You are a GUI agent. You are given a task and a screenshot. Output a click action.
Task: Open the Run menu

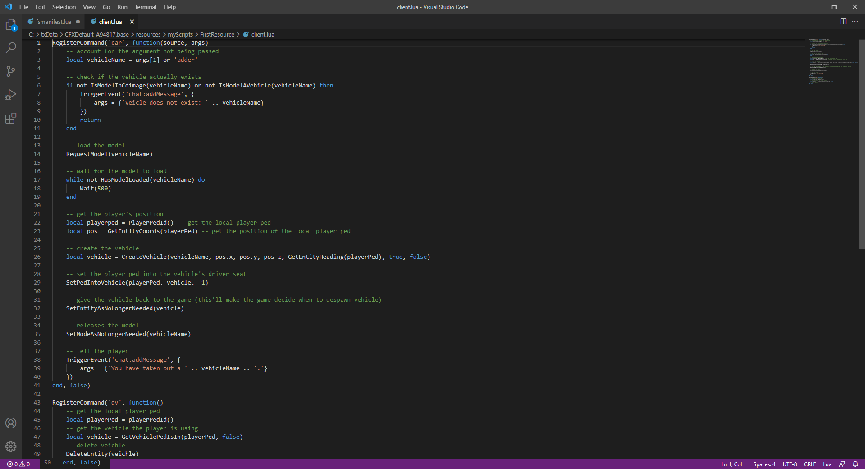click(x=122, y=7)
